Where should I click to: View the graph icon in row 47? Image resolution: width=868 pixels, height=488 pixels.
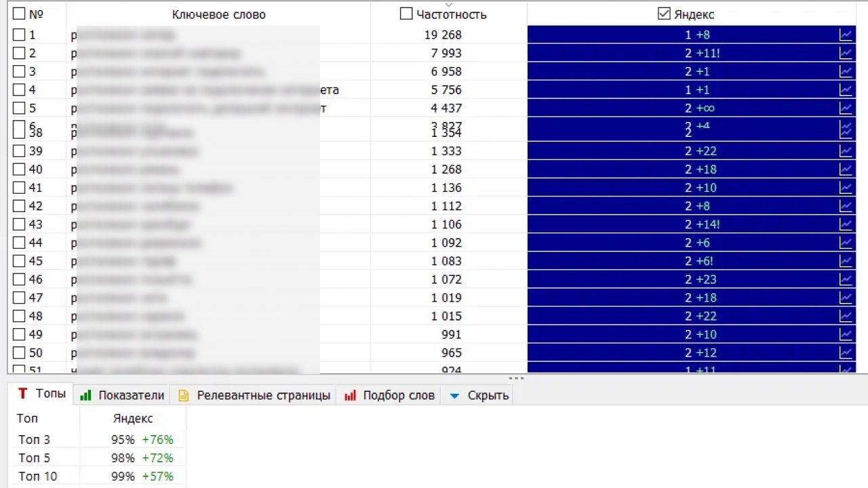(x=846, y=297)
